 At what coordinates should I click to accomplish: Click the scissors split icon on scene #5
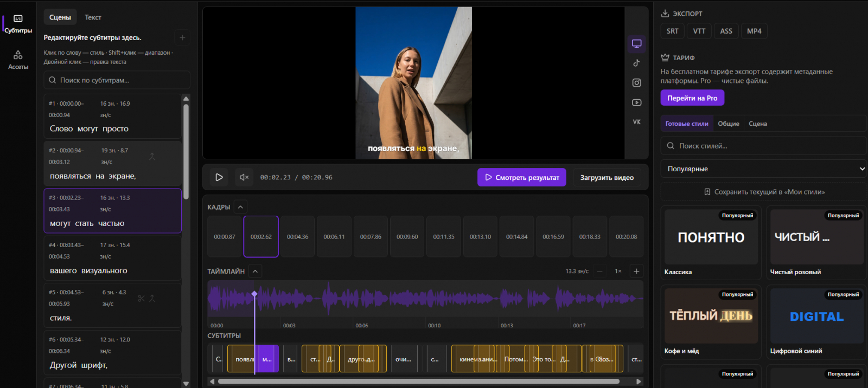142,299
